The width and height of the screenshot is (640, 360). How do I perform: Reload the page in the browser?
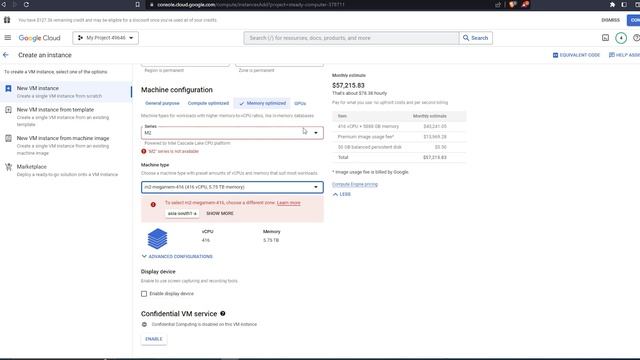pos(26,4)
